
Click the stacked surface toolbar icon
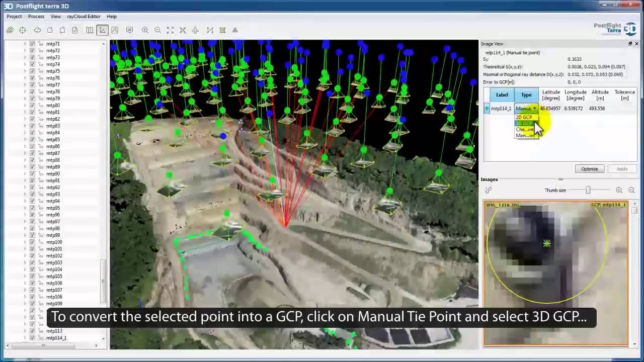pyautogui.click(x=222, y=30)
